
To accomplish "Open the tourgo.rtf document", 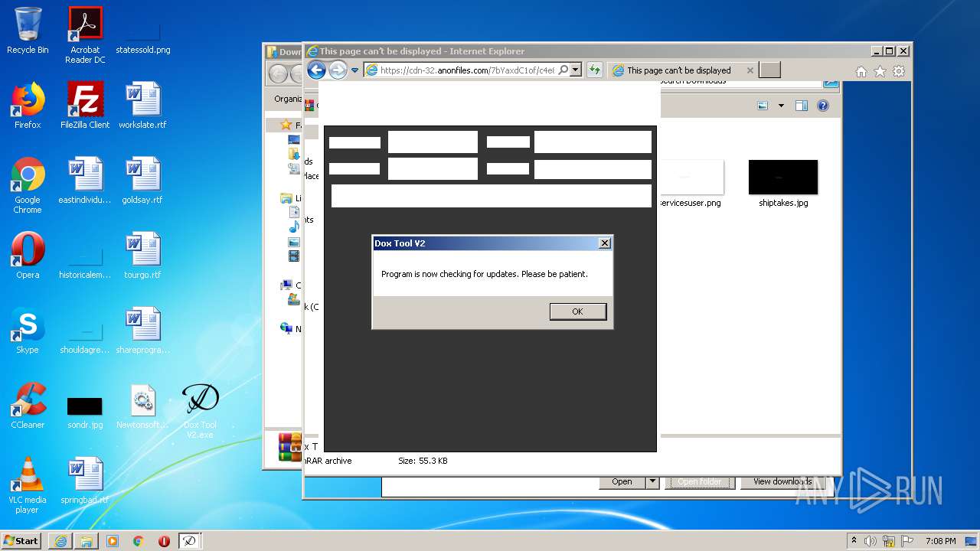I will click(x=142, y=256).
